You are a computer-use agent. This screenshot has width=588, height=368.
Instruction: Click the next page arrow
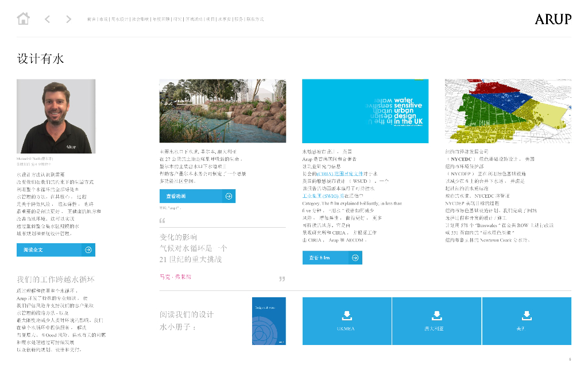(68, 19)
